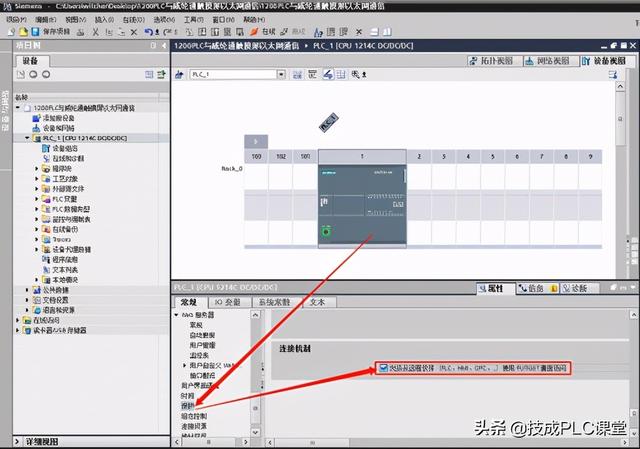Viewport: 640px width, 449px height.
Task: Click the Print icon in main toolbar
Action: tap(81, 32)
